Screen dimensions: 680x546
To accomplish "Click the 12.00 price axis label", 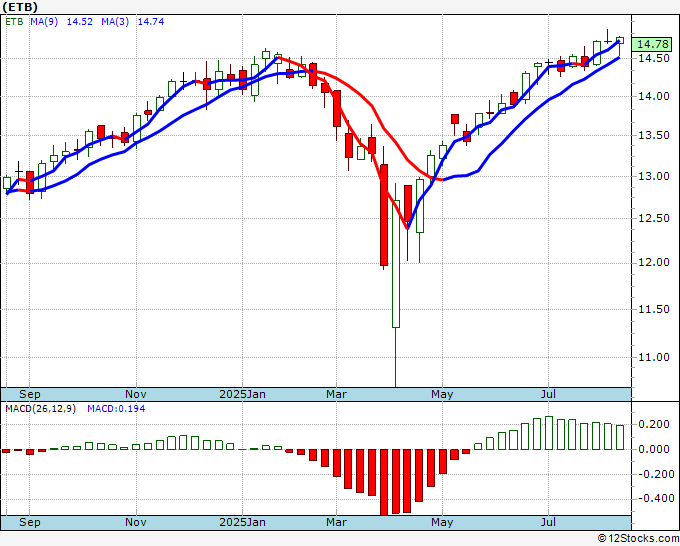I will pyautogui.click(x=654, y=263).
